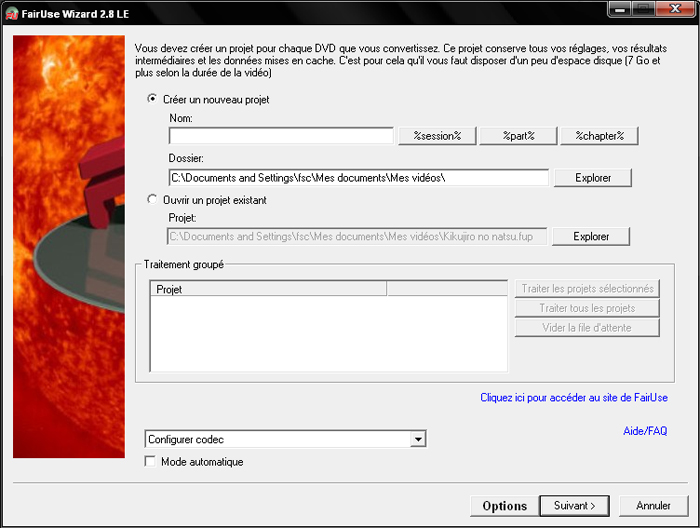This screenshot has width=700, height=528.
Task: Click the Projet column header in the list
Action: 268,289
